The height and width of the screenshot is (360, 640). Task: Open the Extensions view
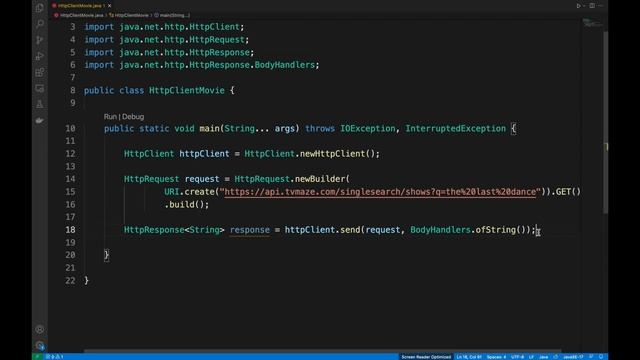coord(40,72)
